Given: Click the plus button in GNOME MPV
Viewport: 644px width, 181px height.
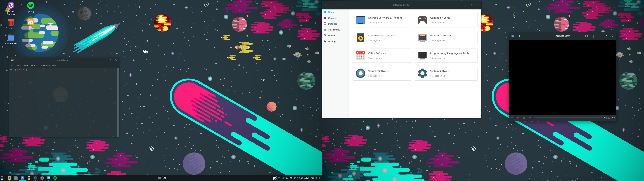Looking at the screenshot, I should pyautogui.click(x=520, y=36).
